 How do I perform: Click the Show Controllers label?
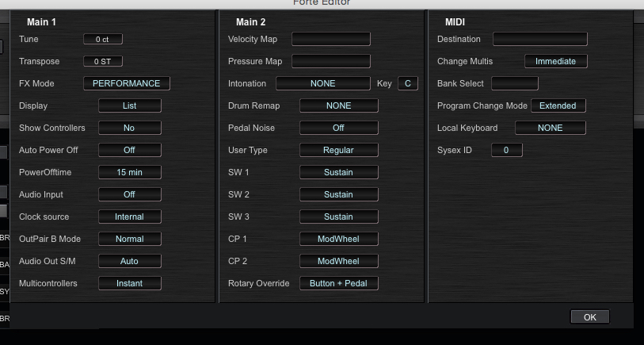pos(52,128)
